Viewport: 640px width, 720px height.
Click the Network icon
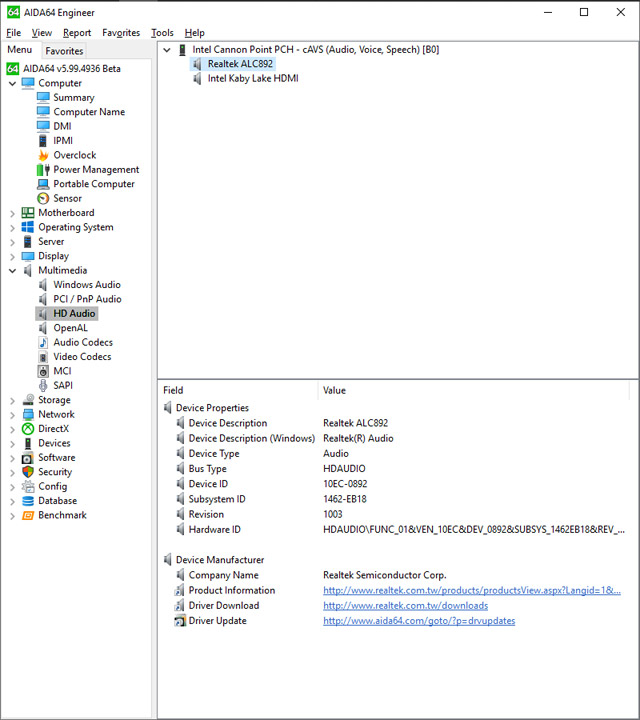pyautogui.click(x=28, y=414)
